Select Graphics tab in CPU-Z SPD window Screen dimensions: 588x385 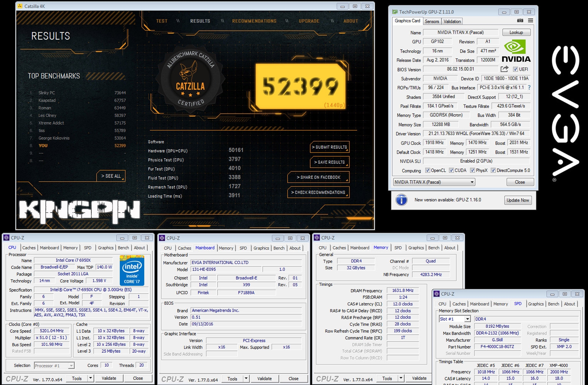point(536,304)
